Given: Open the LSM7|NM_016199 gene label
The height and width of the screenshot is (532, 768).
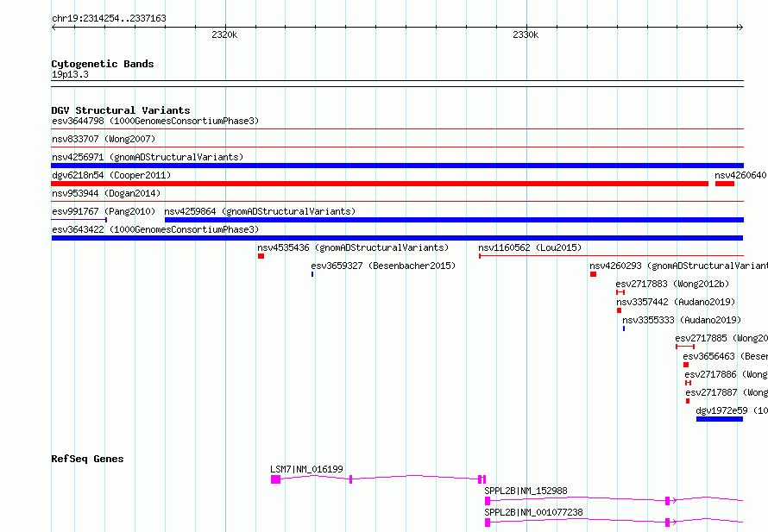Looking at the screenshot, I should pos(306,469).
